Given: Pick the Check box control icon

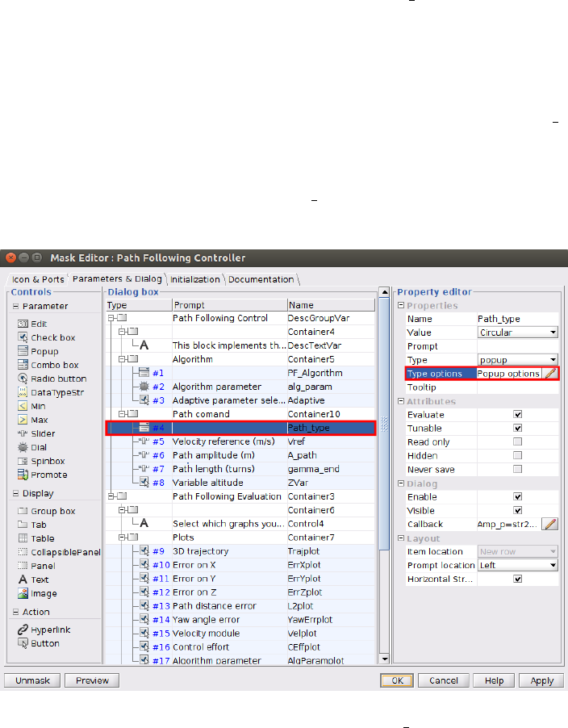Looking at the screenshot, I should pos(23,337).
